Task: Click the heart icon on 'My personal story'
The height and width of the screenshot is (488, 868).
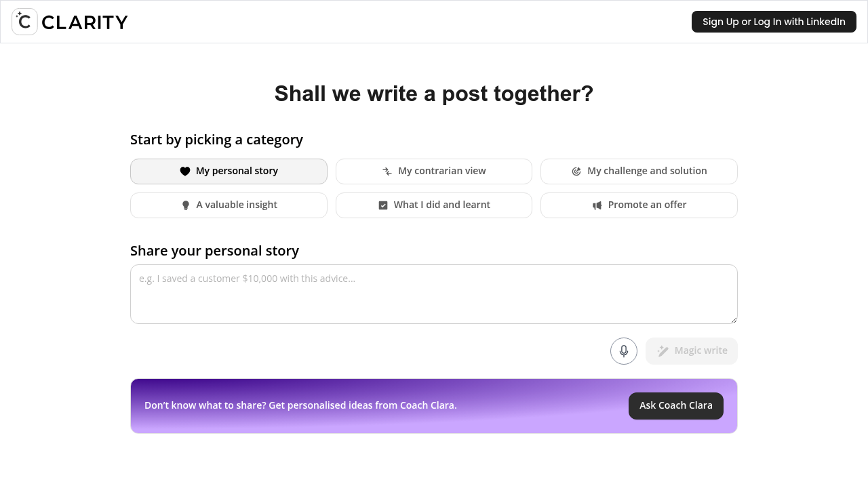Action: tap(185, 171)
